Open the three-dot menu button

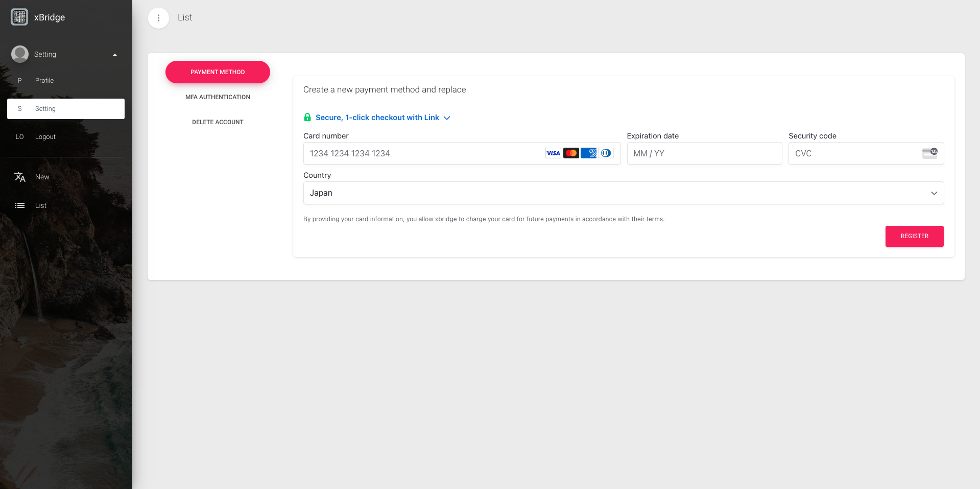(158, 18)
